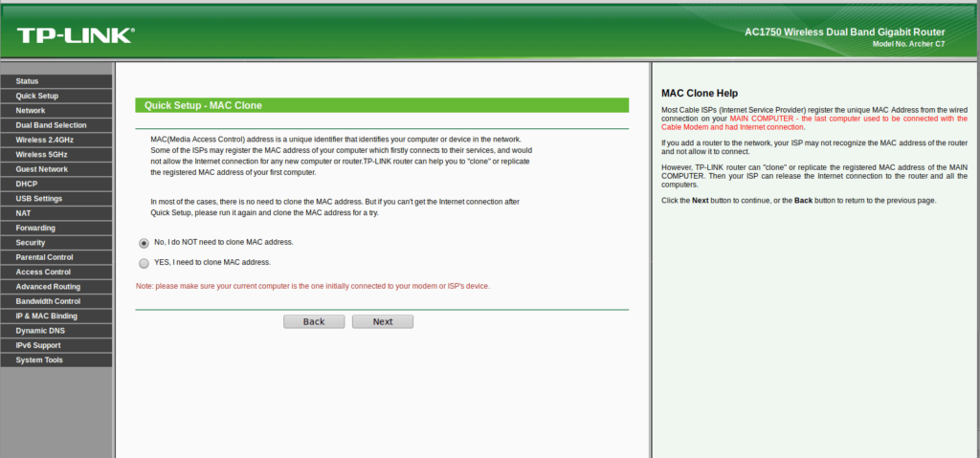Open Wireless 5GHz settings
Screen dimensions: 980x458
pos(56,155)
